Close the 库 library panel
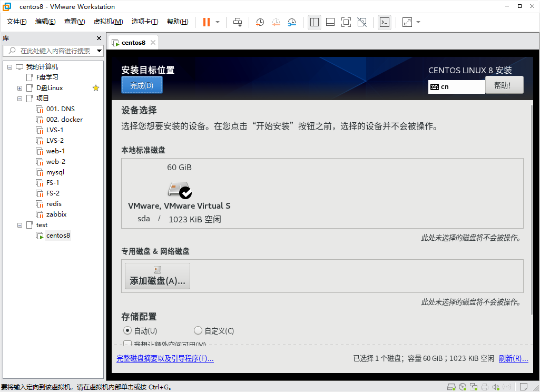 (99, 38)
